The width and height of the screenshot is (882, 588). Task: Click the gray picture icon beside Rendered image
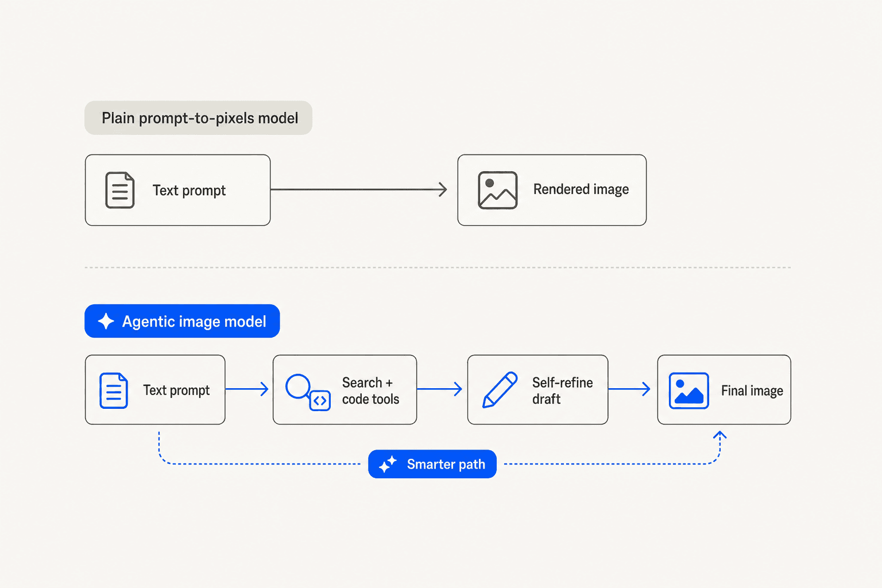pos(497,190)
